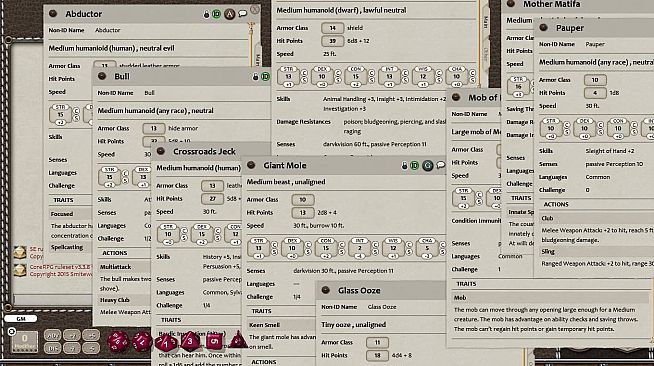The image size is (654, 366).
Task: Click the Abductor Focused trait name
Action: [62, 214]
